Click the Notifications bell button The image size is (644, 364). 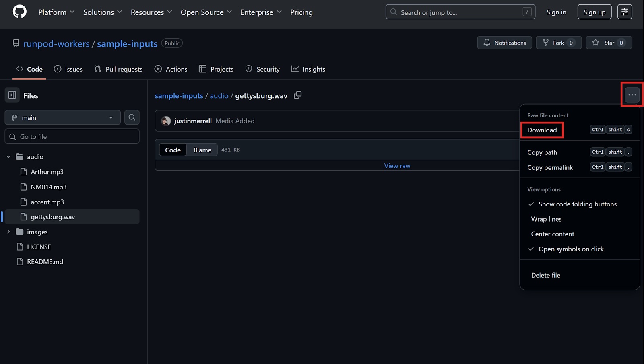click(x=504, y=43)
